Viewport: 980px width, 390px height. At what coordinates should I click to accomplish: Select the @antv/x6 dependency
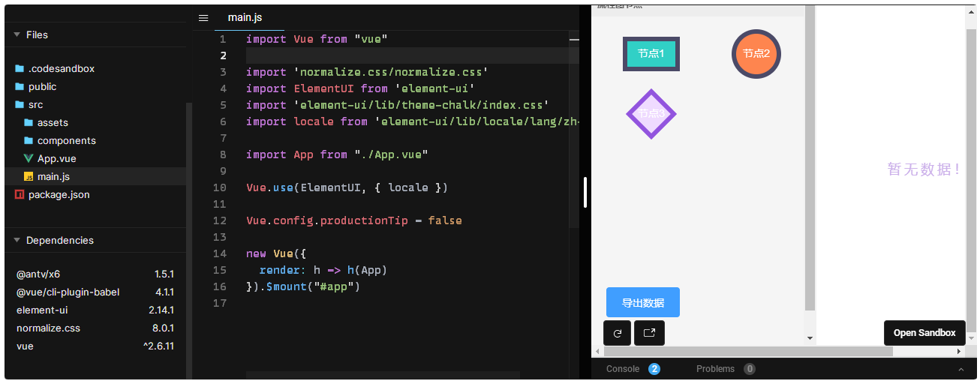click(95, 274)
